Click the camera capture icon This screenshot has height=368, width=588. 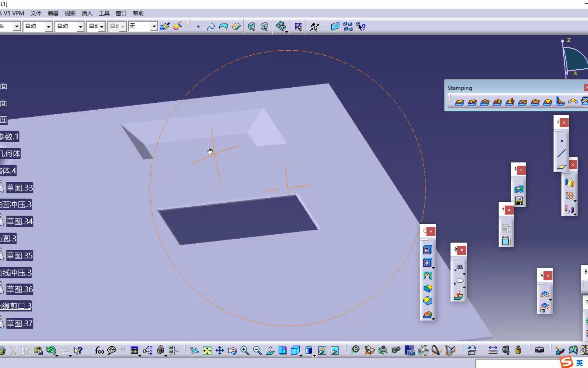[x=539, y=350]
